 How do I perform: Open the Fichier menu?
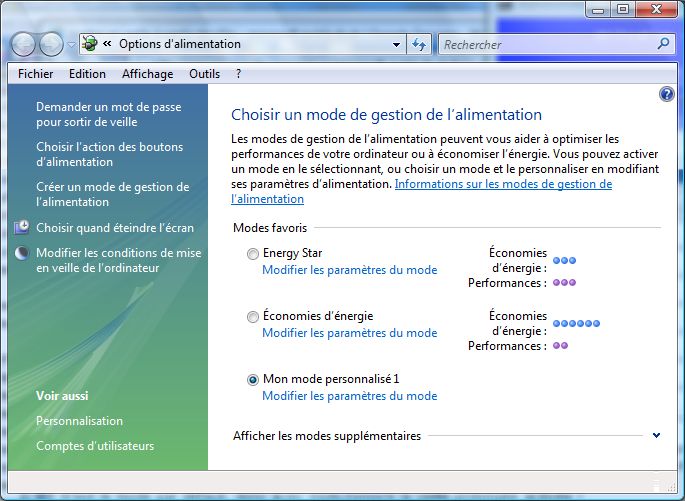[35, 74]
